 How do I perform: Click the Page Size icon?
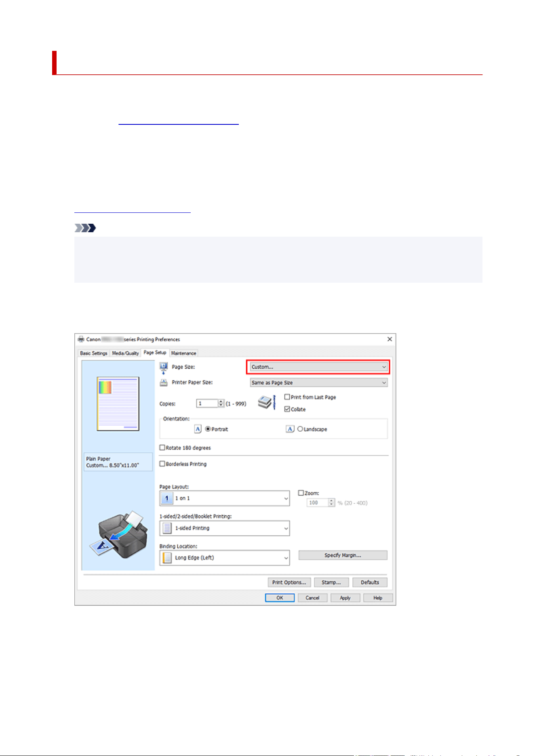164,368
